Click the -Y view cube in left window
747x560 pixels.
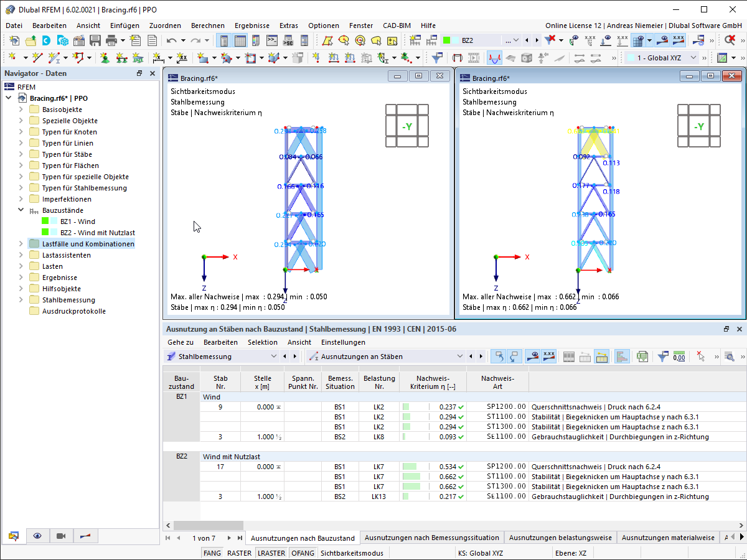coord(406,126)
